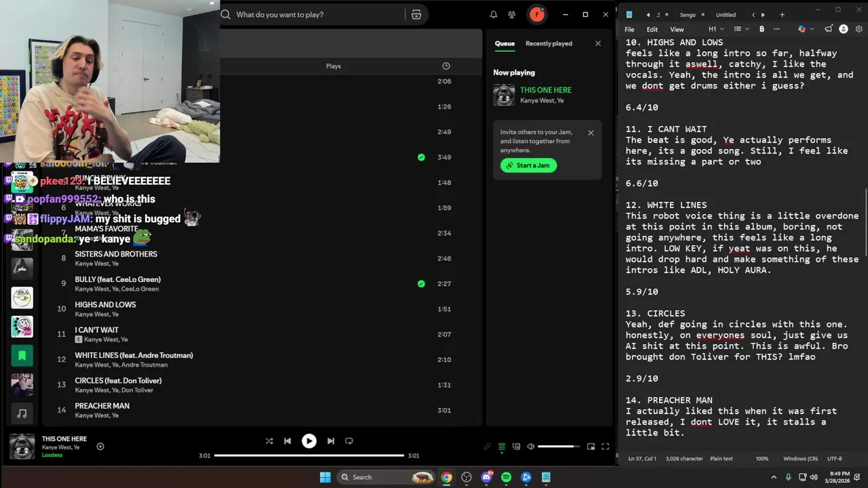Open Spotify from the Windows taskbar
Screen dimensions: 868x488
coord(506,477)
